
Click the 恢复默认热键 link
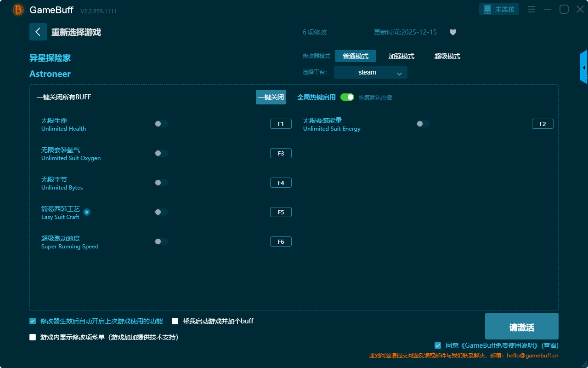pyautogui.click(x=375, y=98)
